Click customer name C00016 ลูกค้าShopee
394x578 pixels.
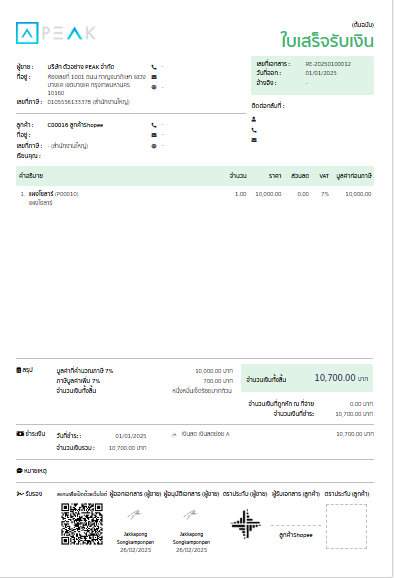click(75, 125)
